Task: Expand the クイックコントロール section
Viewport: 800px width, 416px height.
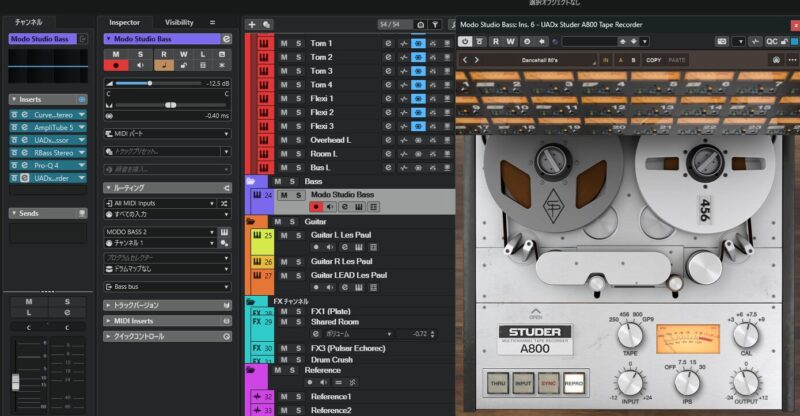Action: pos(167,337)
